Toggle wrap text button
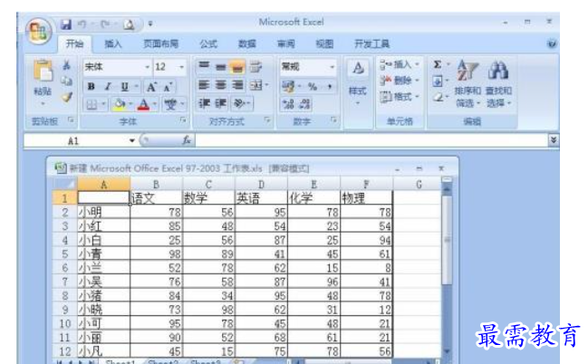The height and width of the screenshot is (364, 588). (x=255, y=67)
